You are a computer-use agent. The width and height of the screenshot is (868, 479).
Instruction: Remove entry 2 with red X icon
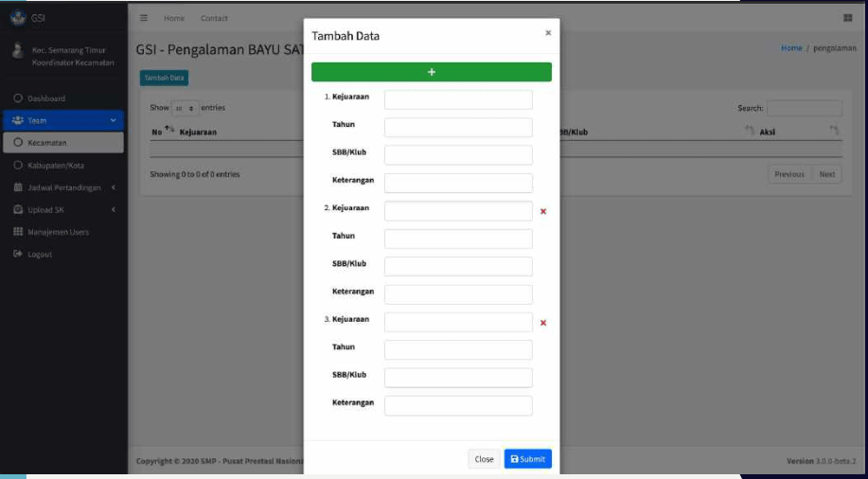(543, 211)
